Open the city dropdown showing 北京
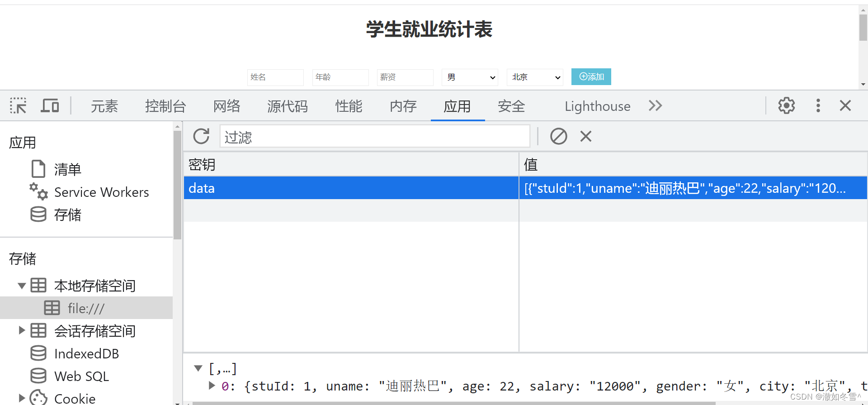The width and height of the screenshot is (868, 405). (x=535, y=77)
